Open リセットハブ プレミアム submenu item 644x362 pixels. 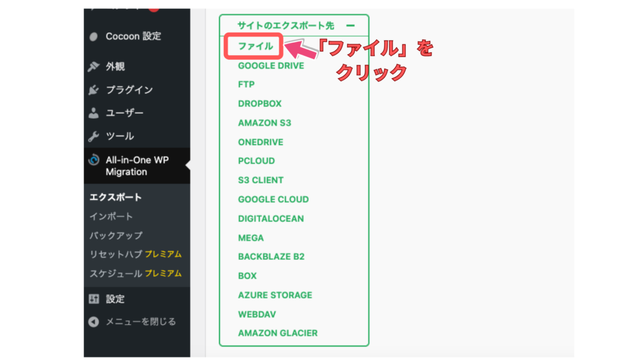[x=135, y=255]
